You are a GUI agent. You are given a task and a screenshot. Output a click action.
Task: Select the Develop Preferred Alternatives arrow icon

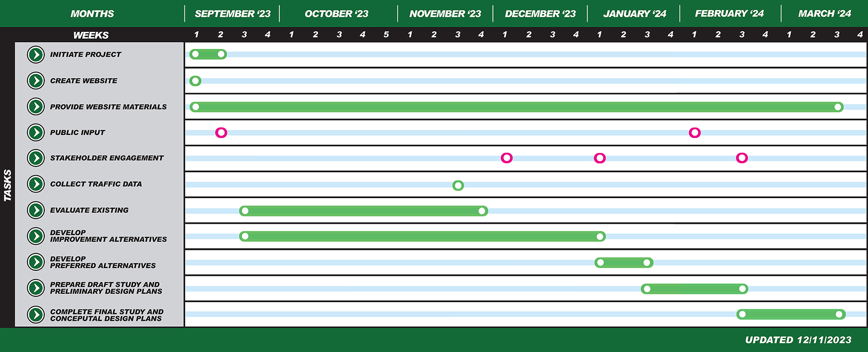click(x=36, y=262)
